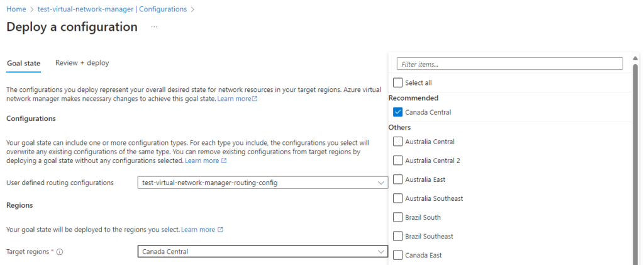Tick the Brazil South checkbox
644x265 pixels.
tap(397, 217)
